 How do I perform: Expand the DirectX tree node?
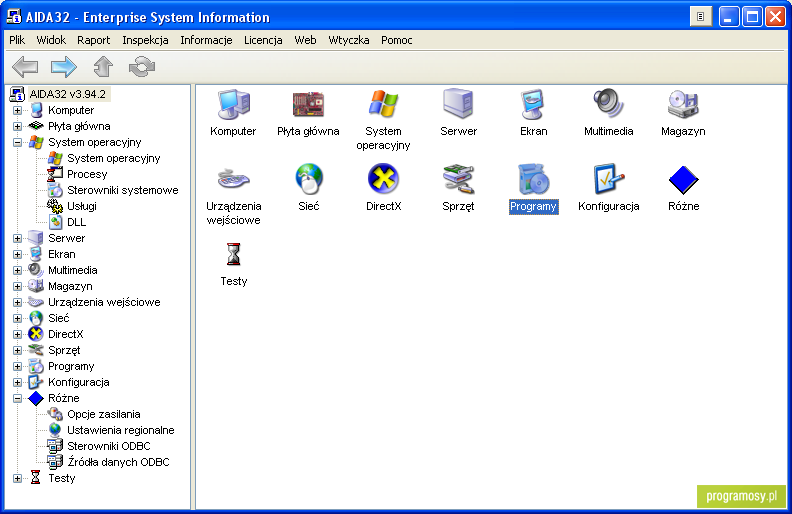click(x=17, y=334)
